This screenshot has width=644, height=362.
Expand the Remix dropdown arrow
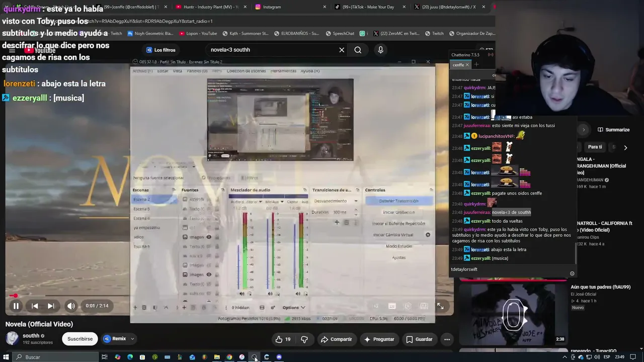point(132,339)
